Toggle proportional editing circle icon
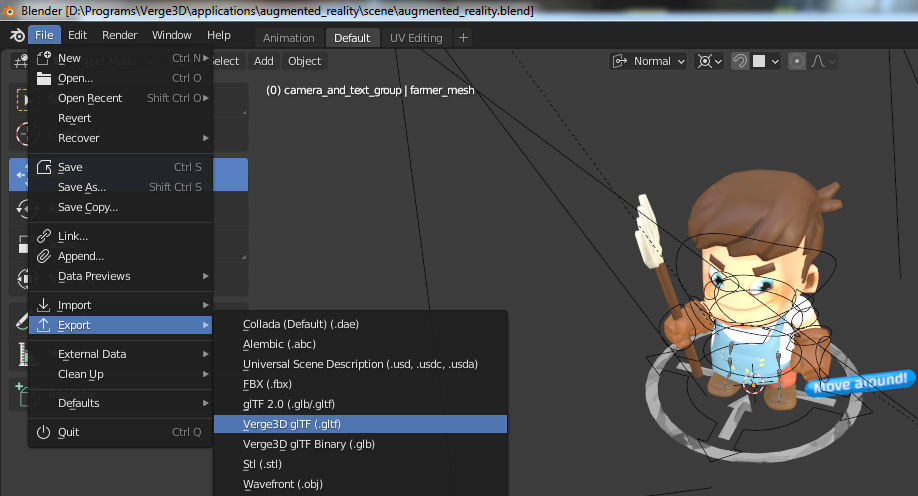Image resolution: width=918 pixels, height=496 pixels. 797,61
